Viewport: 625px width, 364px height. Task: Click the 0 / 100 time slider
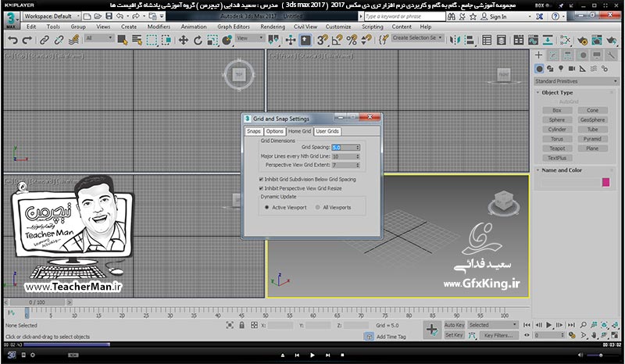[x=37, y=302]
